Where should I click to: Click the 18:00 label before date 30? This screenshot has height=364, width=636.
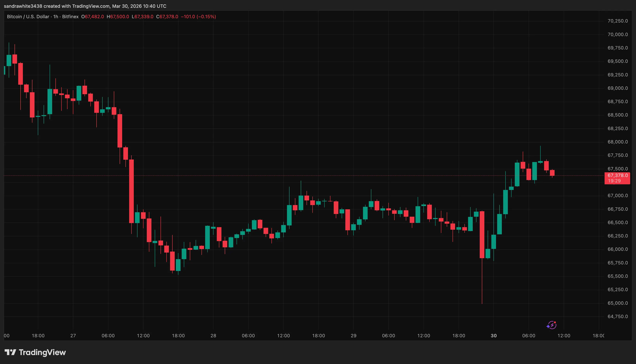[459, 336]
